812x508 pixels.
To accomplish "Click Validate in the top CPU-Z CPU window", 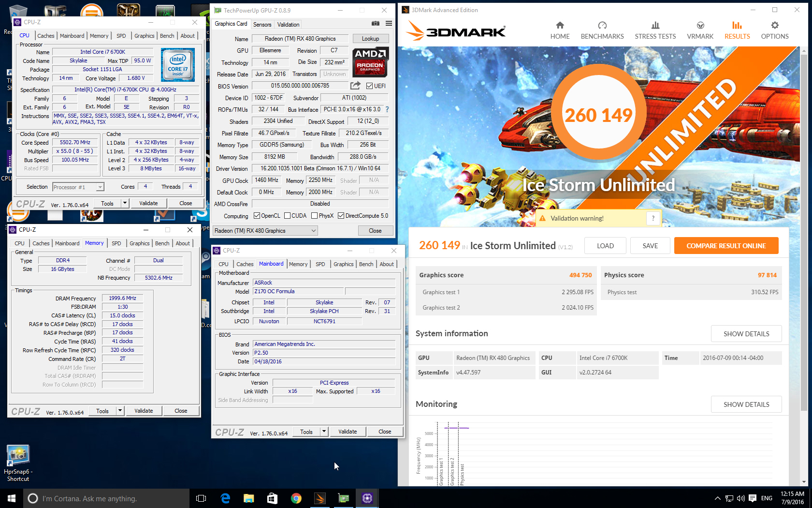I will click(x=148, y=203).
